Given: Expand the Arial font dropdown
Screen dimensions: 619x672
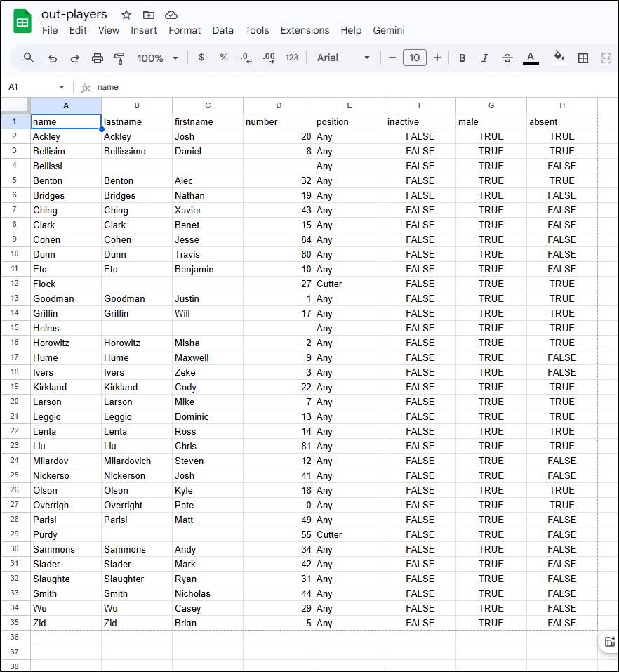Looking at the screenshot, I should (x=343, y=58).
